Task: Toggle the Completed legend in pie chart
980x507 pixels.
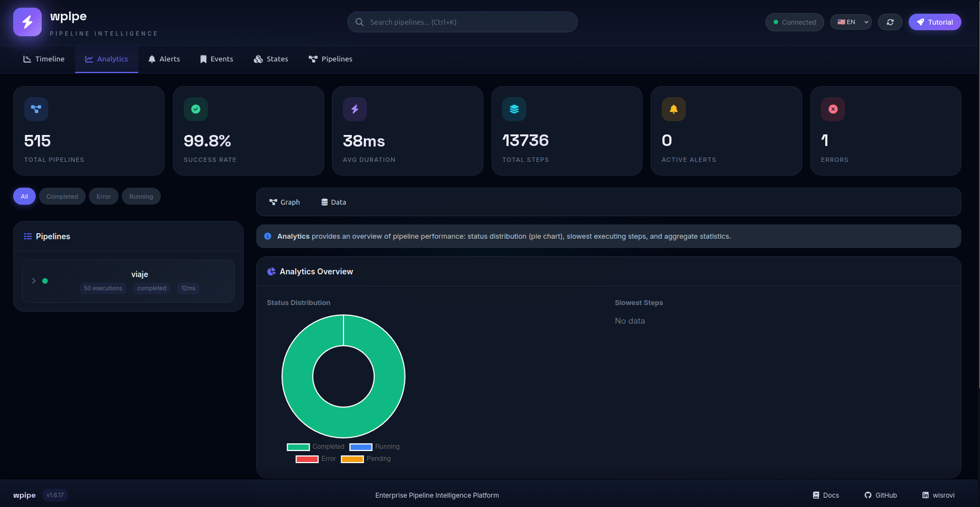Action: tap(316, 447)
